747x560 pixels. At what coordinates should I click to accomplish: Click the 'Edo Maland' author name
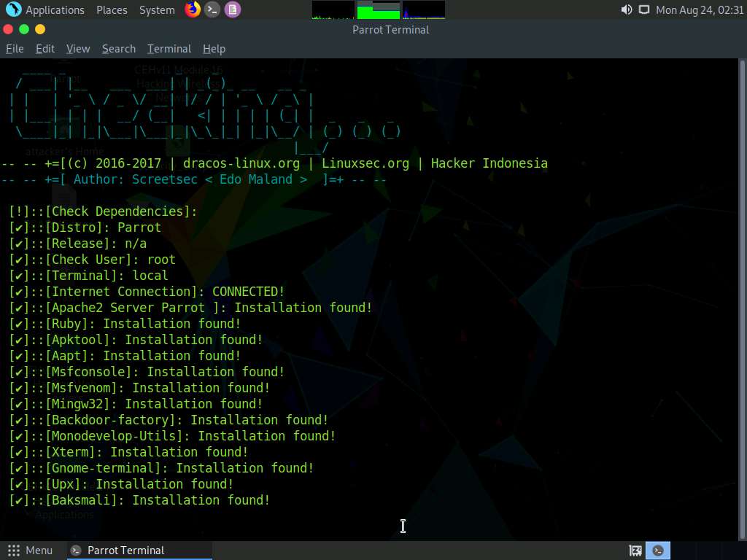[256, 179]
